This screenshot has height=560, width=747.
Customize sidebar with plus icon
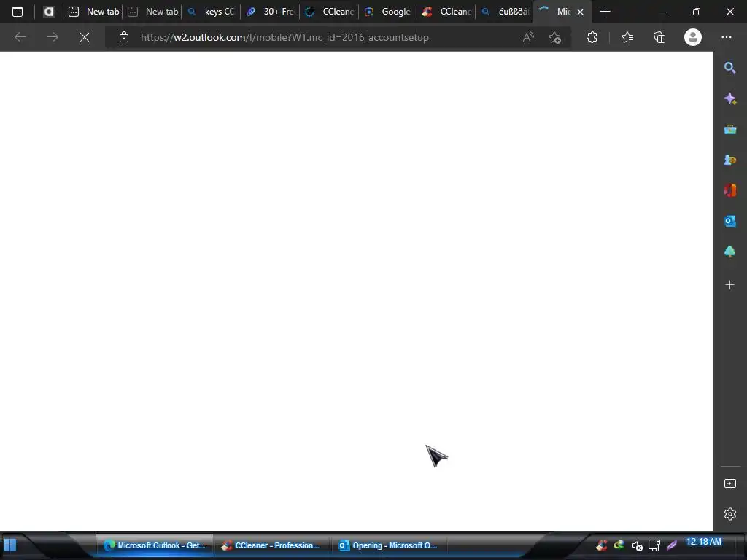click(x=729, y=285)
